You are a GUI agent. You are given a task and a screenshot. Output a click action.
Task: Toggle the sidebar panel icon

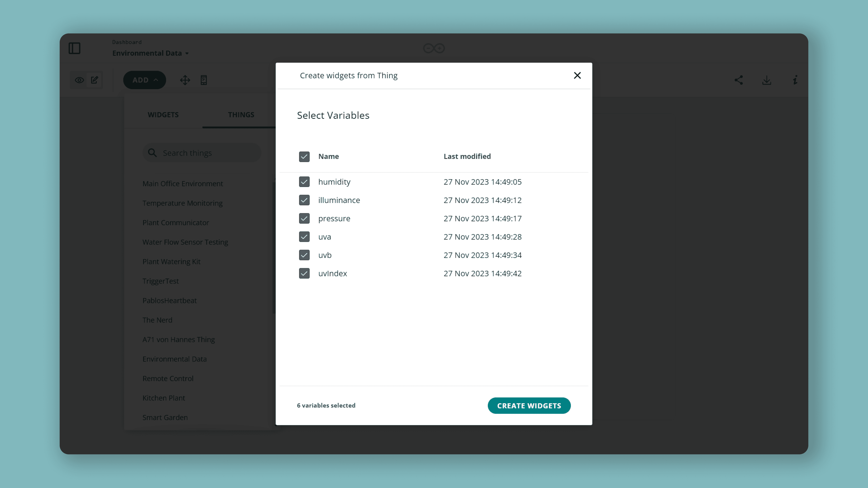pos(74,48)
